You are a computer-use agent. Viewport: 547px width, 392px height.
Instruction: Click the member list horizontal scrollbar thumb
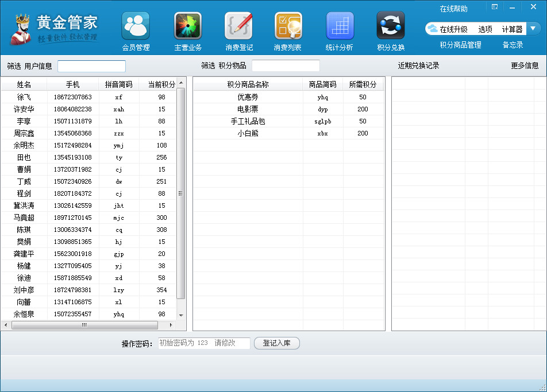[84, 325]
